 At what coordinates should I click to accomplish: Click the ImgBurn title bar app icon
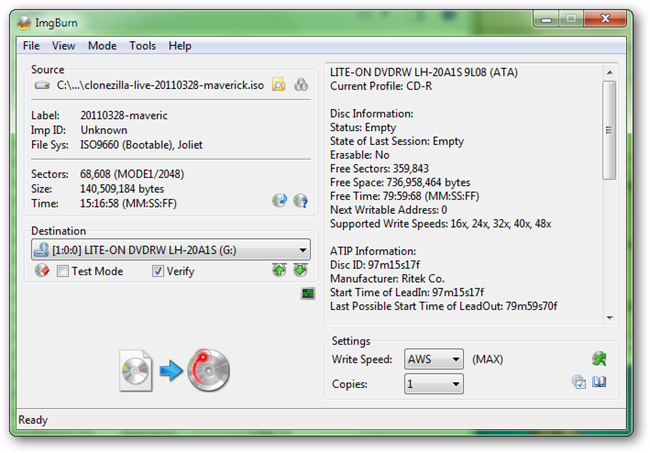pos(24,22)
